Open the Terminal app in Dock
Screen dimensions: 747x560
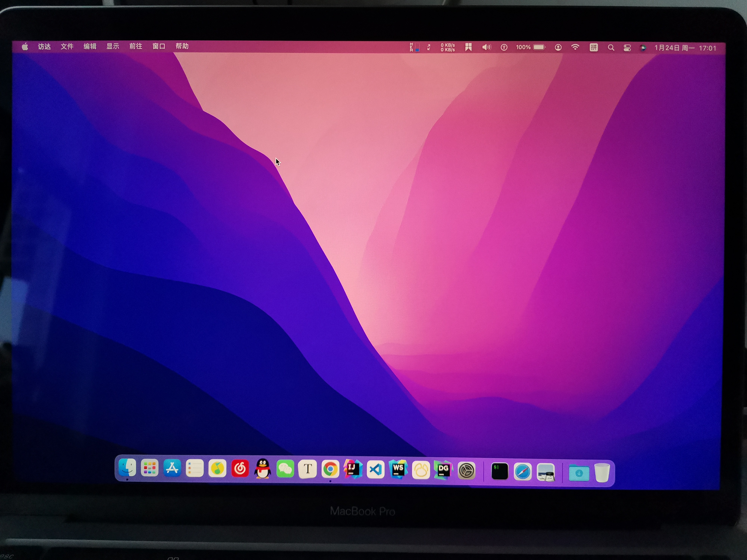(500, 471)
